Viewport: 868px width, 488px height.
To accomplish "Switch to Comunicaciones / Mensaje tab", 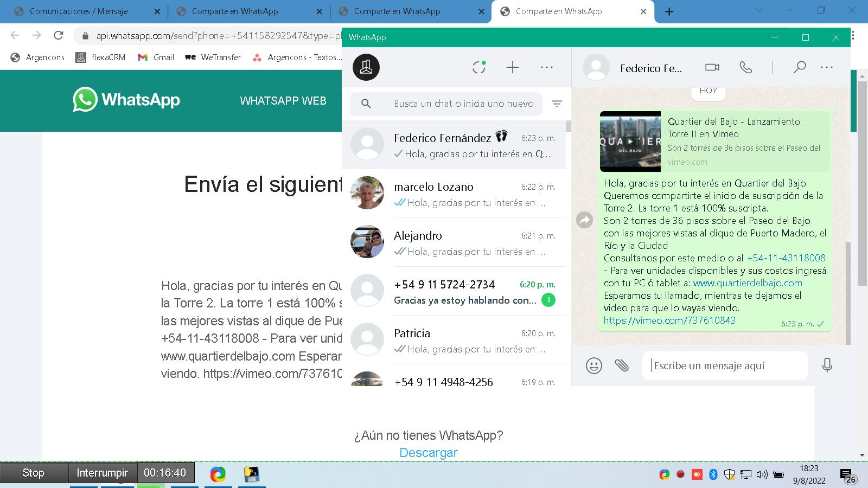I will click(x=79, y=11).
